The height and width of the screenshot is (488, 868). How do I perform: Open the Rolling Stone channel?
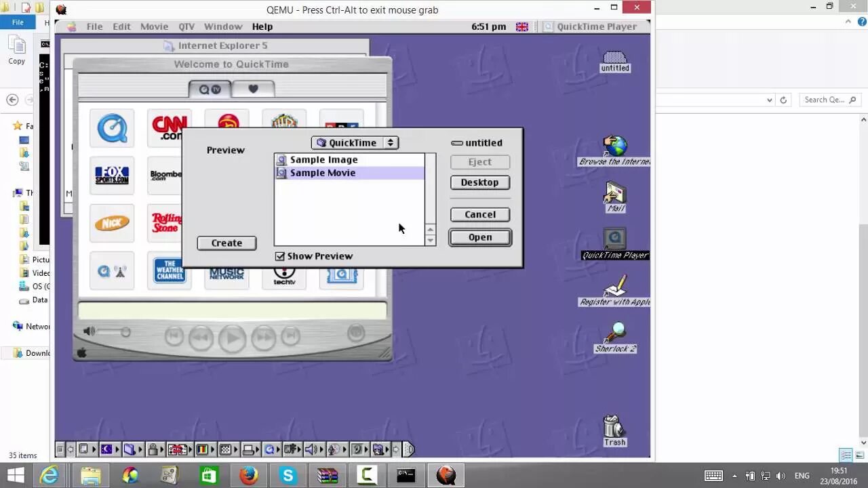[165, 223]
